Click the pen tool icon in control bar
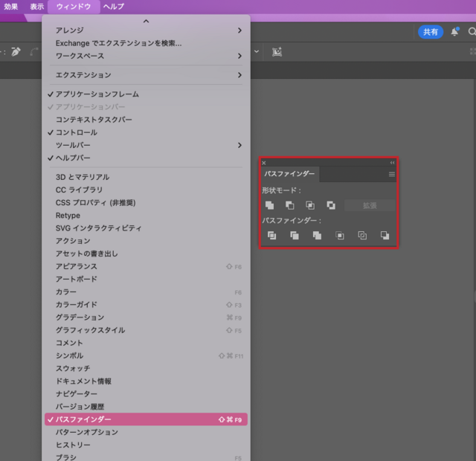This screenshot has height=461, width=476. [x=16, y=52]
